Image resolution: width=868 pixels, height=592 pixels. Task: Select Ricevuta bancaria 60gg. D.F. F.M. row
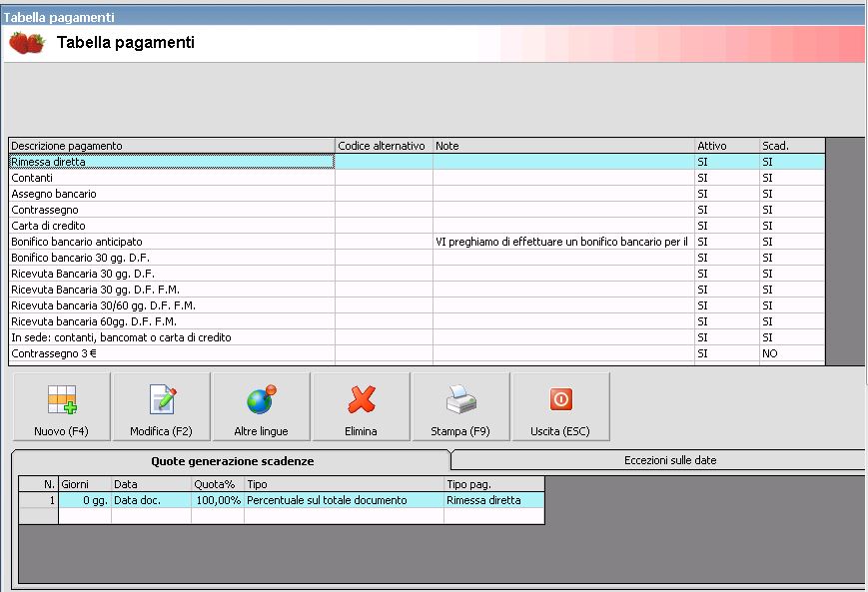417,322
